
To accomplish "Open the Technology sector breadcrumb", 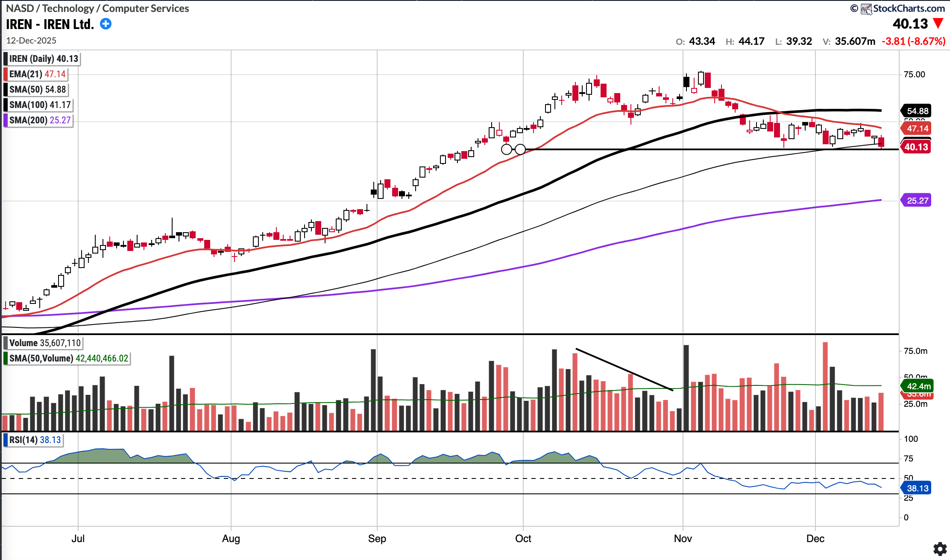I will [x=68, y=9].
